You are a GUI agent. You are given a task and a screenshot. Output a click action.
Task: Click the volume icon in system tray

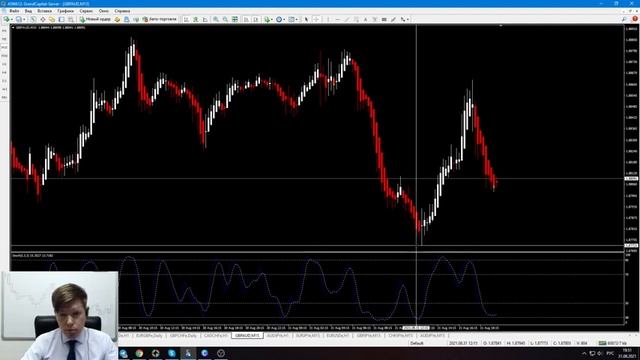tap(599, 353)
